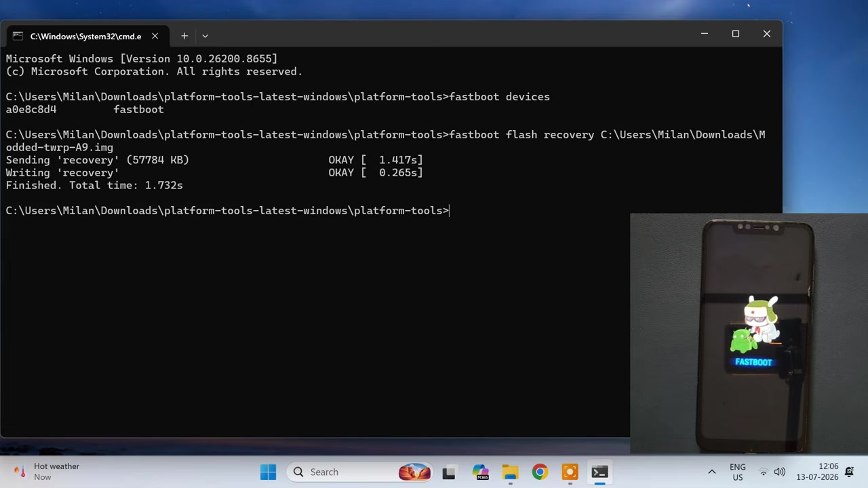
Task: Open the orange recorder app on taskbar
Action: click(x=570, y=472)
